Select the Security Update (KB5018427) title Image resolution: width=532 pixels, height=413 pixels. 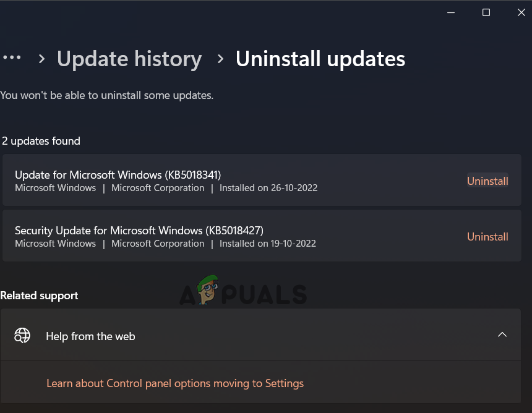pos(139,230)
